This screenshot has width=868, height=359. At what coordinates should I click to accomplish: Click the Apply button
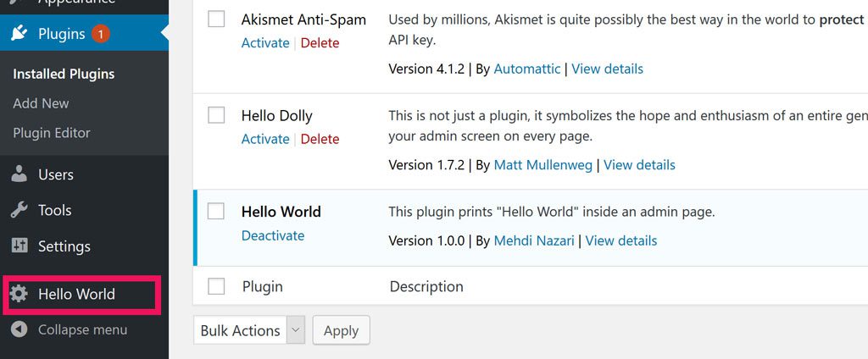point(341,330)
